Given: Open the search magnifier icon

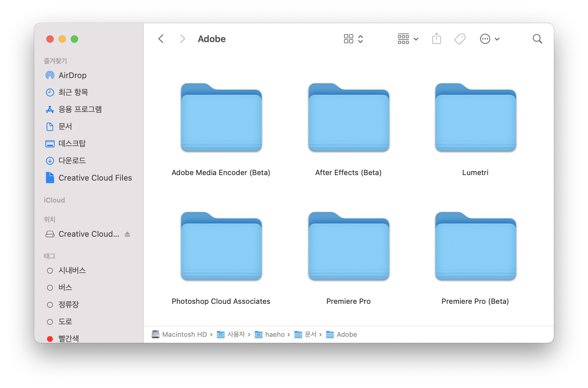Looking at the screenshot, I should (x=537, y=39).
